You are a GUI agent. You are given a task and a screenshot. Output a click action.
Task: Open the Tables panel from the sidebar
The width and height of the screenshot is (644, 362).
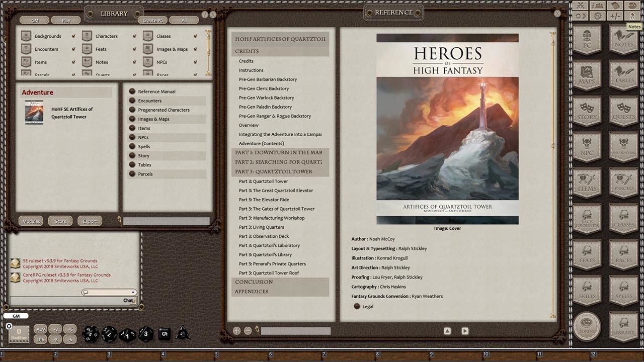(623, 76)
